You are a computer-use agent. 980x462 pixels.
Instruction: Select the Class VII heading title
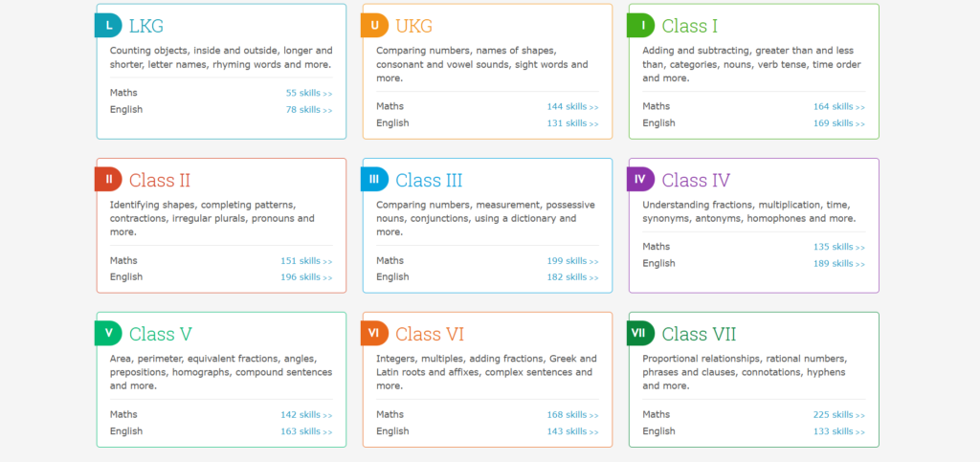click(x=699, y=334)
